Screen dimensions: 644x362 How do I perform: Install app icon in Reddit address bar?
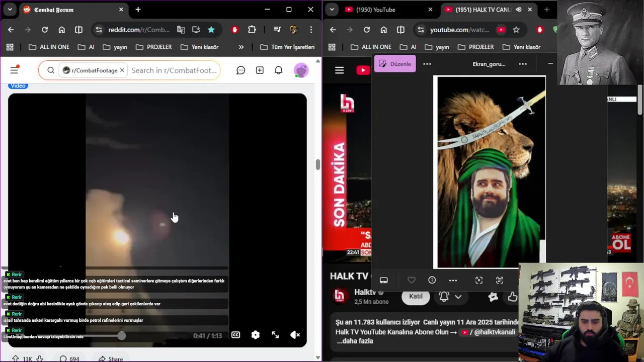[x=196, y=30]
